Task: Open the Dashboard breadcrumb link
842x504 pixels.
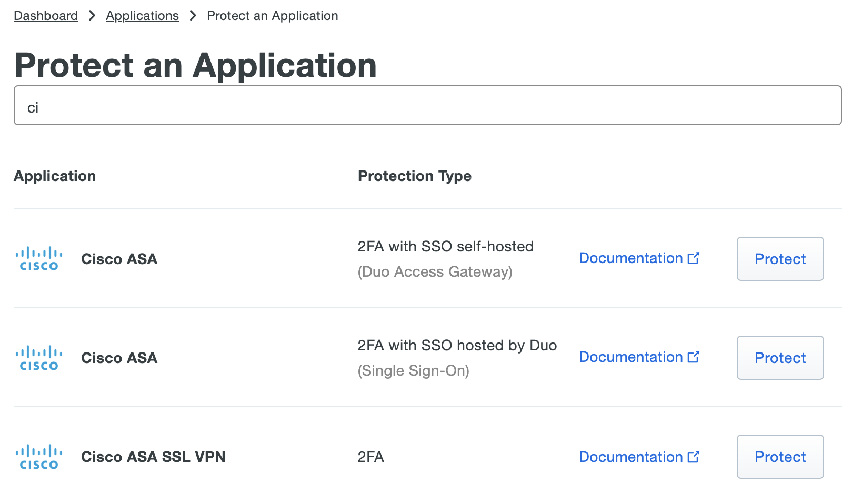Action: tap(46, 16)
